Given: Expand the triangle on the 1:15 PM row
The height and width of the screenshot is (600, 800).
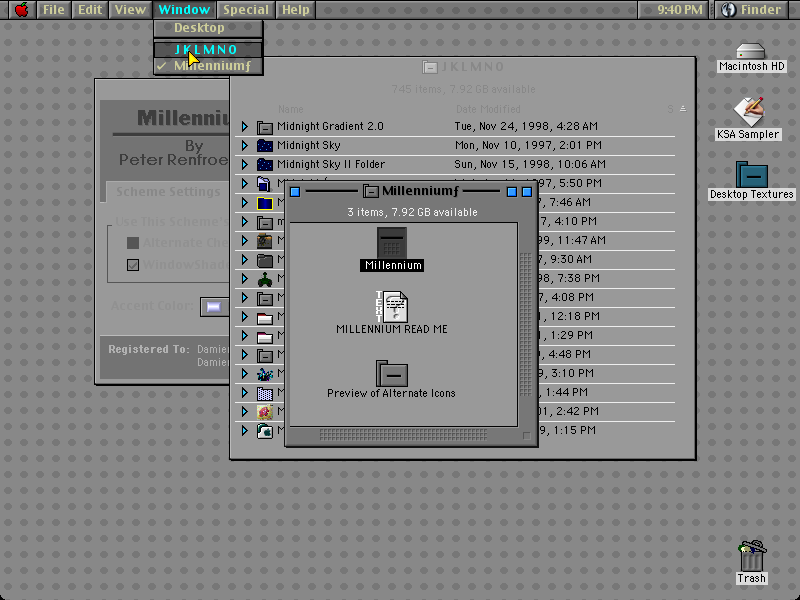Looking at the screenshot, I should click(244, 431).
